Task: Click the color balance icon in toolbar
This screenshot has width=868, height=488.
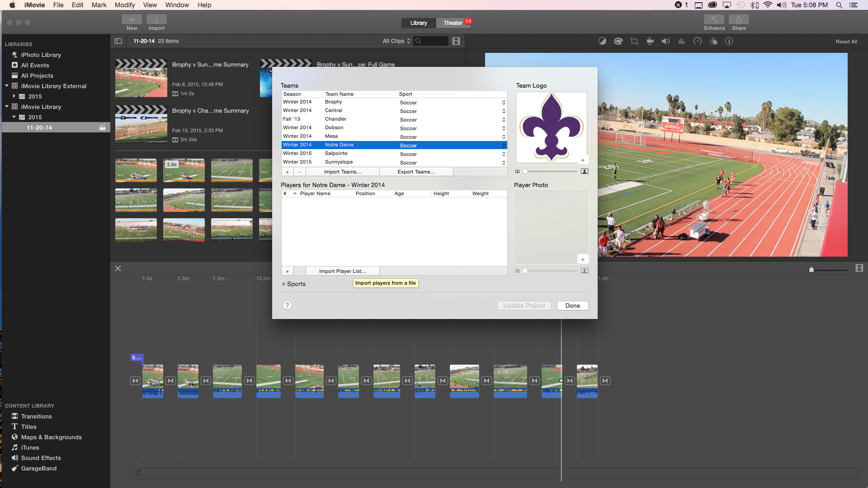Action: 602,41
